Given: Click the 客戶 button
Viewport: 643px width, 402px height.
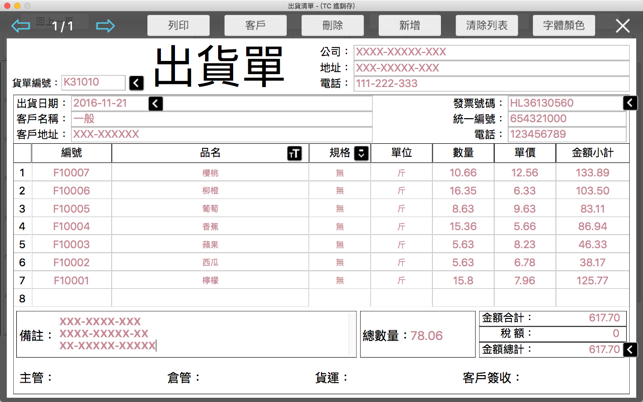Looking at the screenshot, I should tap(255, 25).
